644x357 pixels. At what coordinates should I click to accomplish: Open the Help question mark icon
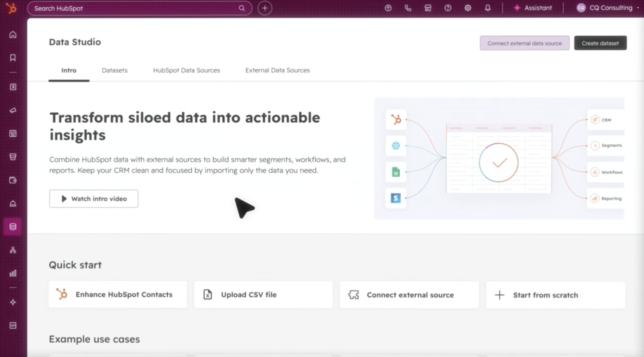[x=448, y=8]
